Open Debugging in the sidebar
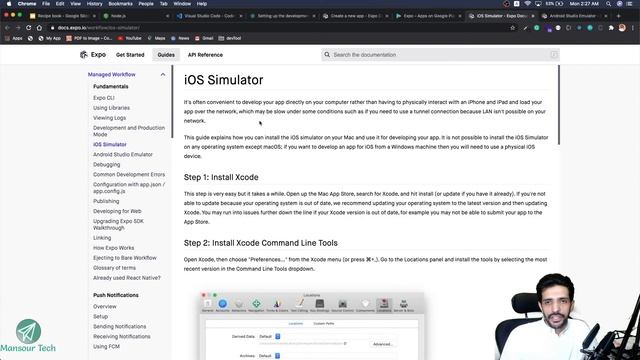The width and height of the screenshot is (640, 360). (x=107, y=164)
